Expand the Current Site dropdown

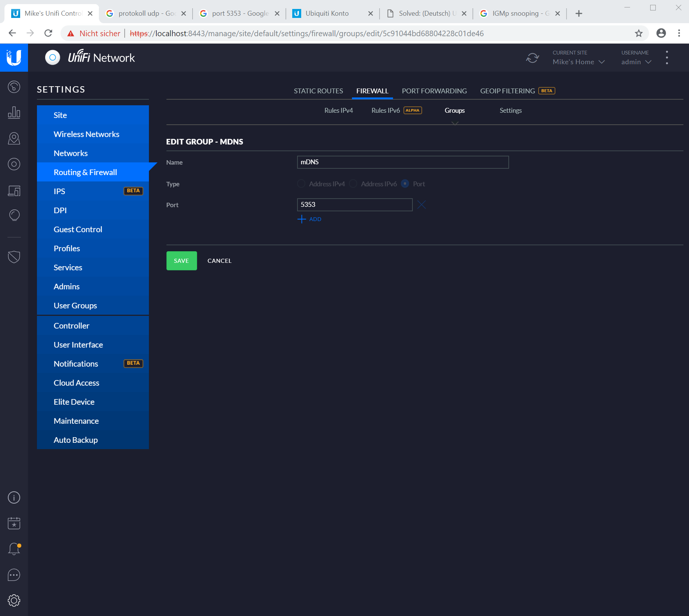point(579,62)
